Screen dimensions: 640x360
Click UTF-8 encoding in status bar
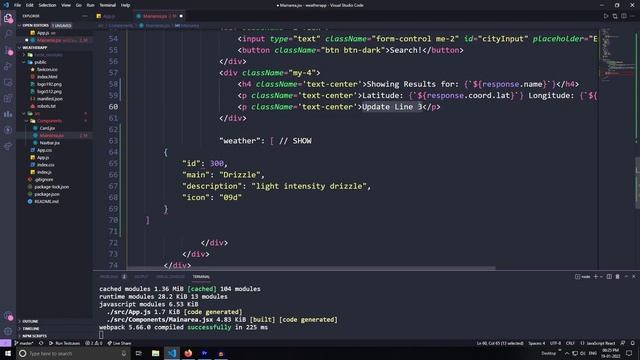[x=556, y=343]
